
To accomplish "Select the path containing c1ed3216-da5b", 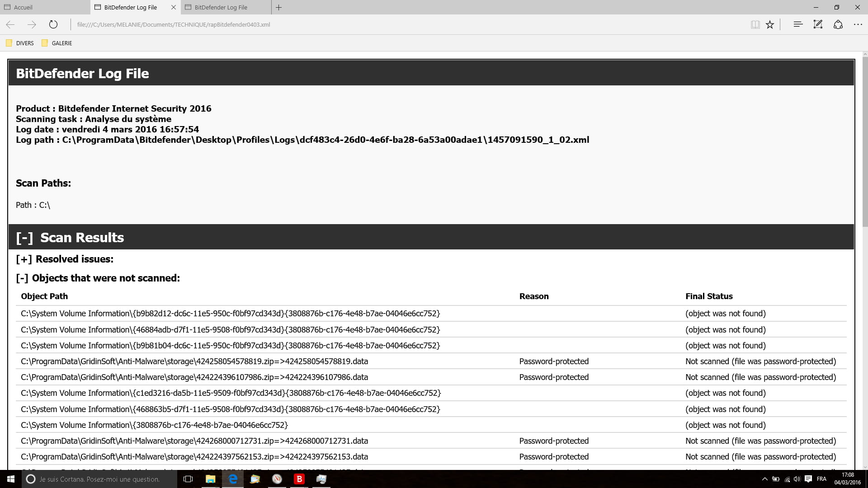I will tap(231, 393).
